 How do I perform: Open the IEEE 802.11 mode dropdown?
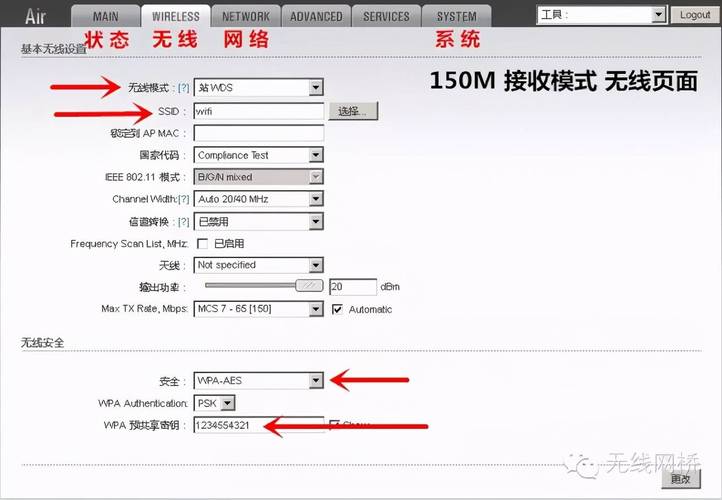[259, 177]
